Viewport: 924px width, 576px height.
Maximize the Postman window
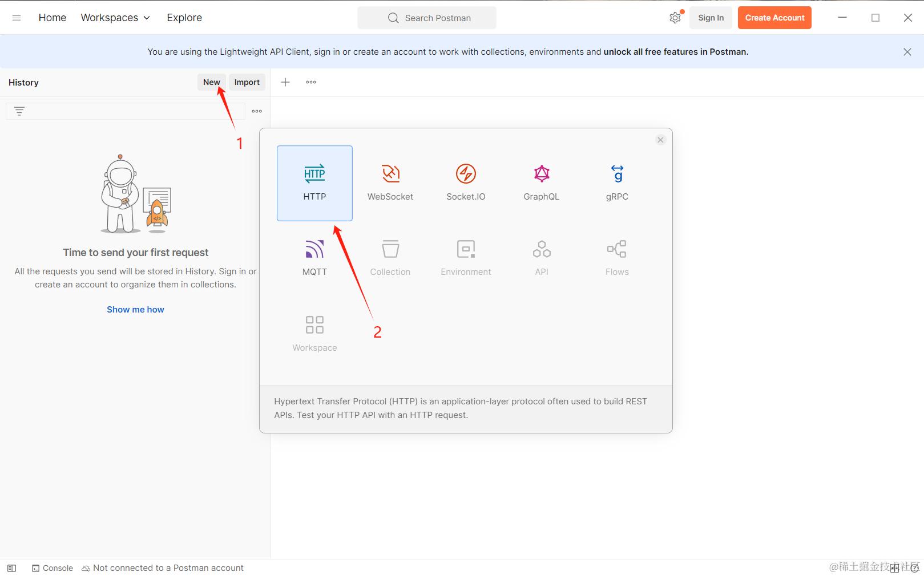(875, 18)
